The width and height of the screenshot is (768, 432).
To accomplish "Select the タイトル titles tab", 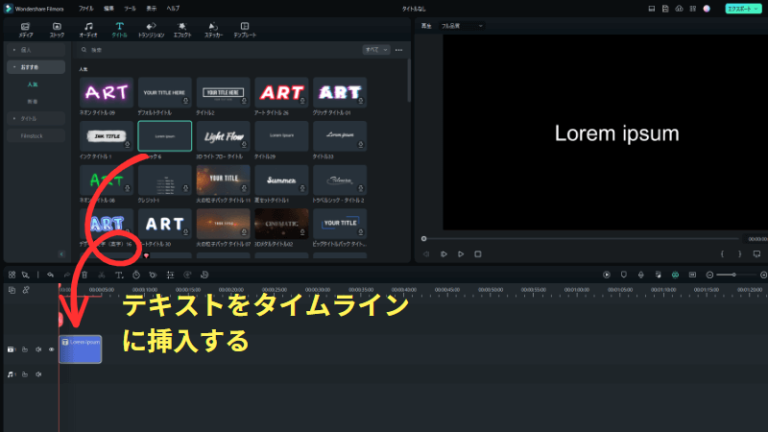I will coord(120,30).
